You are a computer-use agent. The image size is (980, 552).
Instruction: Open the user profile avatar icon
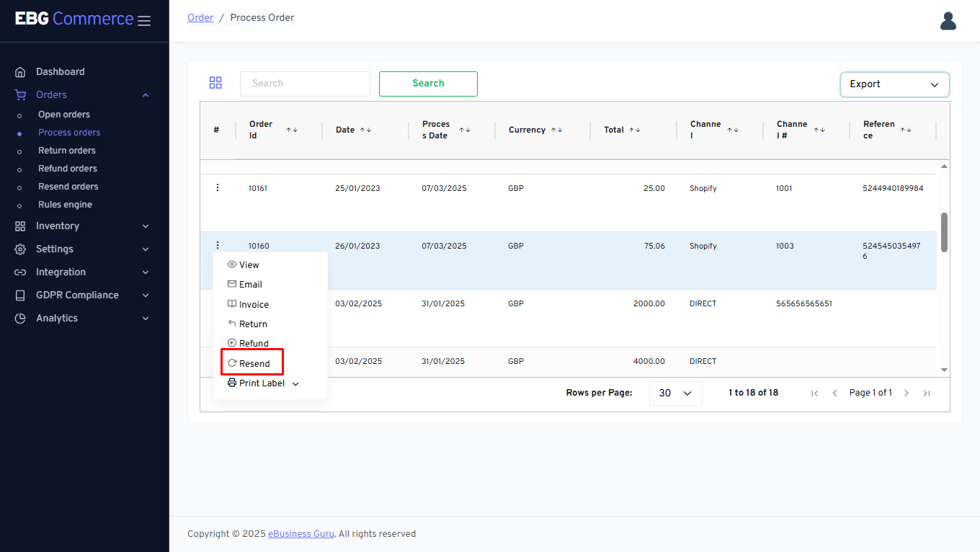[x=948, y=21]
